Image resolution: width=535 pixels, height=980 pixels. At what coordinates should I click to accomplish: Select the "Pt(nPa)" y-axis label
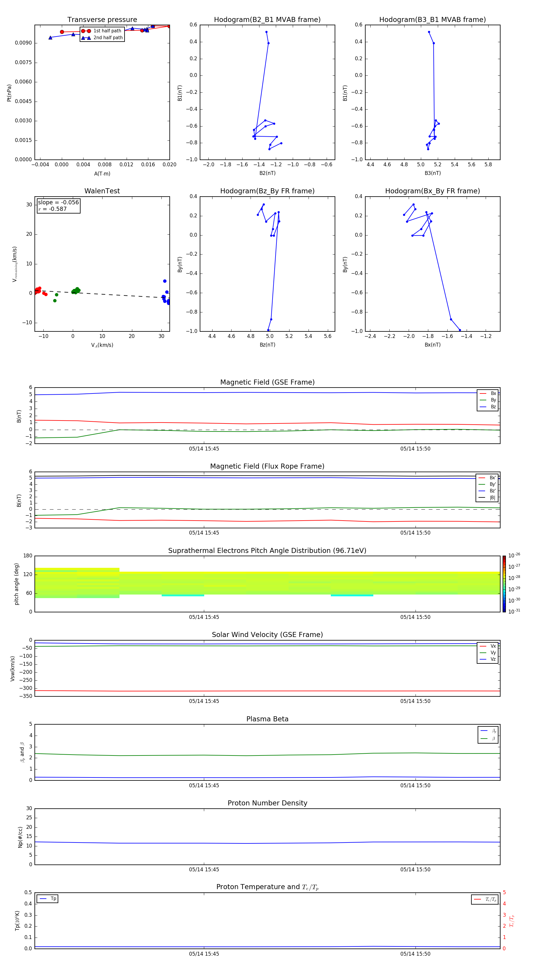[x=9, y=93]
